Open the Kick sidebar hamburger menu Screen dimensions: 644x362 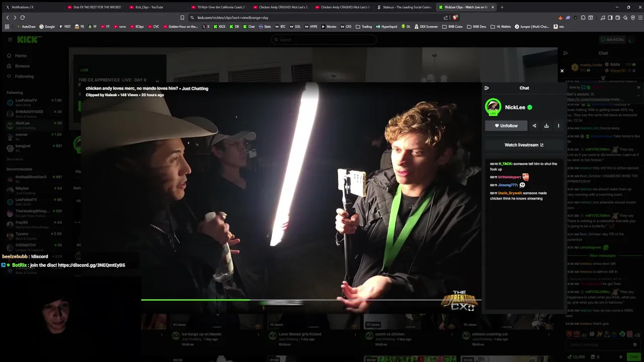10,40
